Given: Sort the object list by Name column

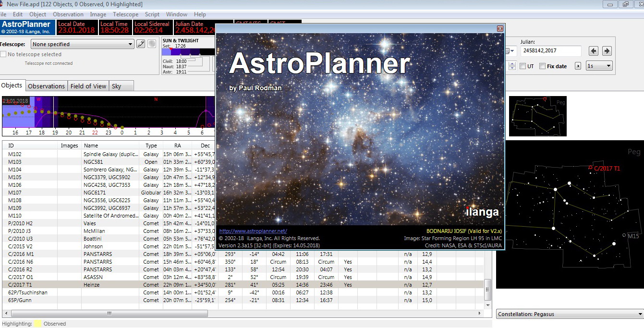Looking at the screenshot, I should [x=110, y=146].
